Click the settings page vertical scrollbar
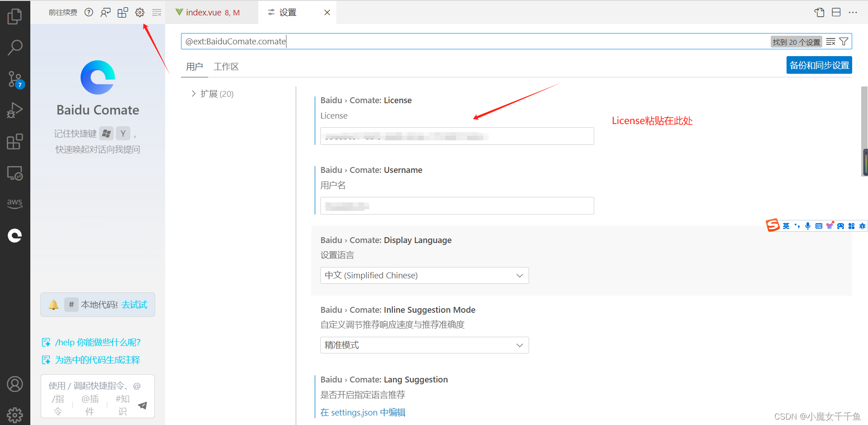This screenshot has height=425, width=868. [864, 131]
